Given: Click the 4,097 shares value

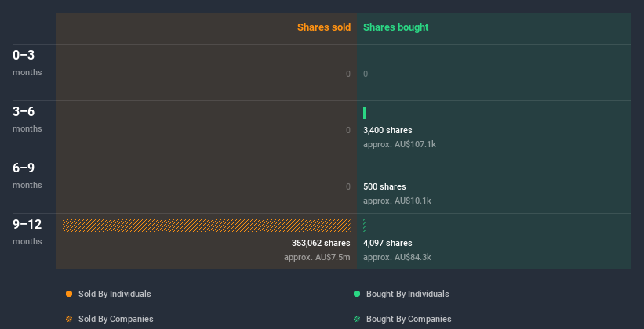Looking at the screenshot, I should pos(387,244).
